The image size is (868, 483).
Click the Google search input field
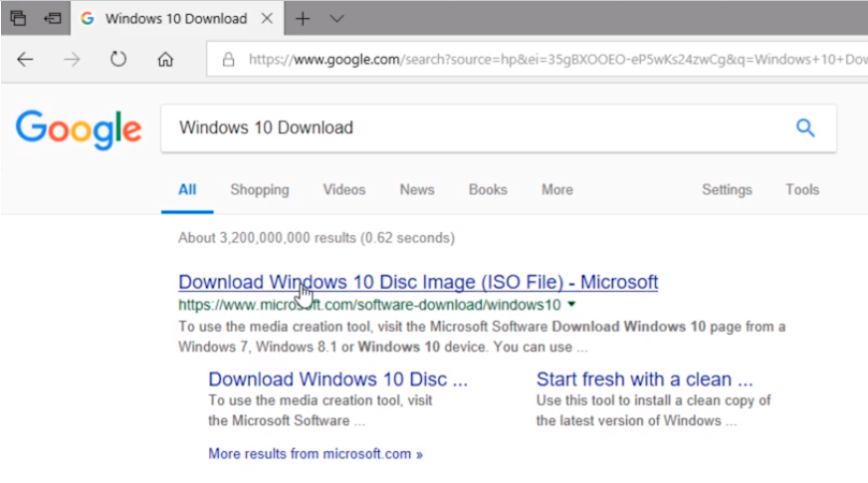point(468,127)
